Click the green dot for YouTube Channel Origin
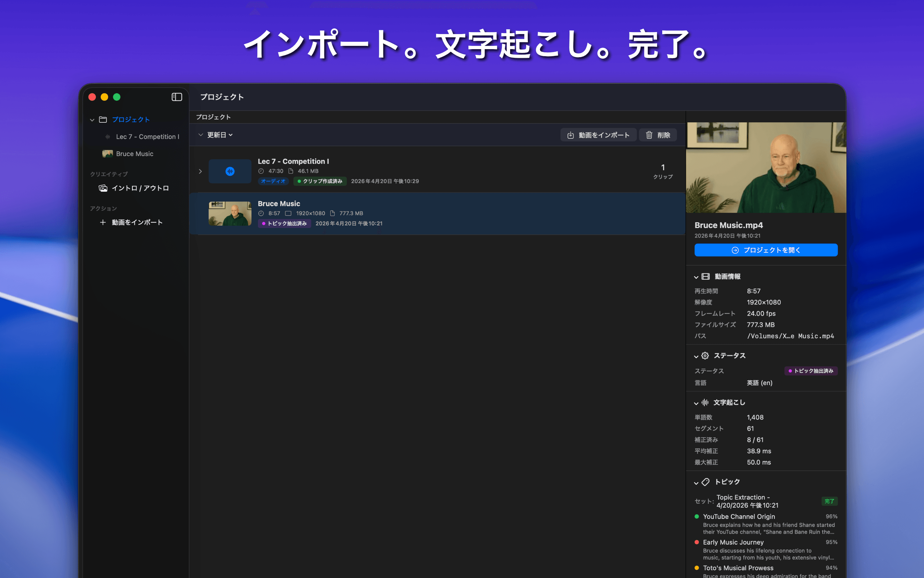 click(x=697, y=516)
